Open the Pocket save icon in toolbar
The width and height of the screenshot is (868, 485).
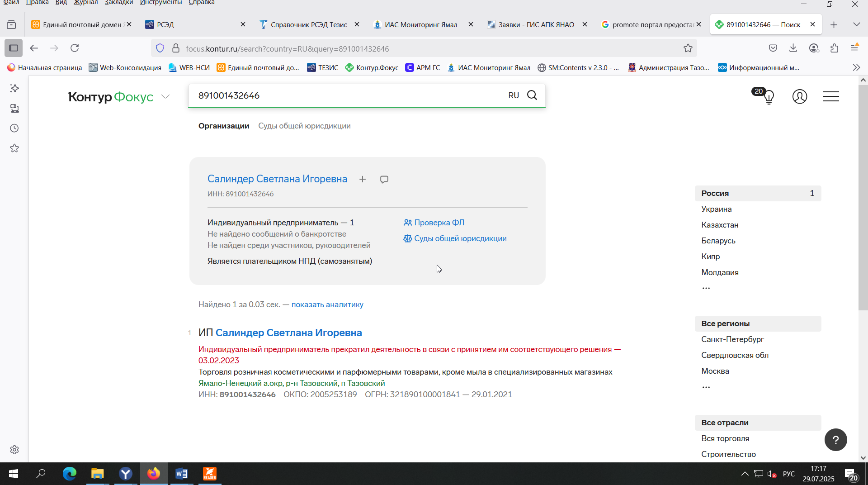[x=773, y=48]
